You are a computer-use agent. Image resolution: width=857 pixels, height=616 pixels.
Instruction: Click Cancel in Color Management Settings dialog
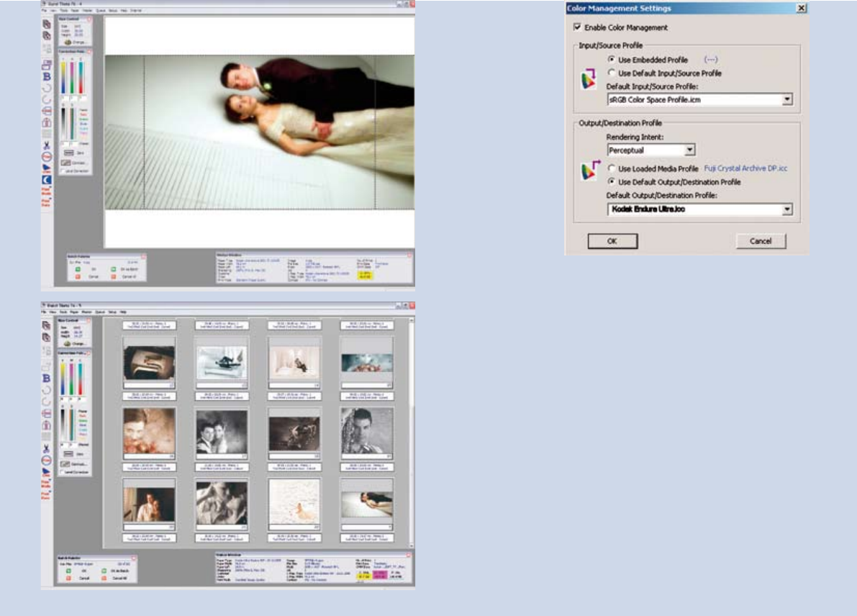761,241
